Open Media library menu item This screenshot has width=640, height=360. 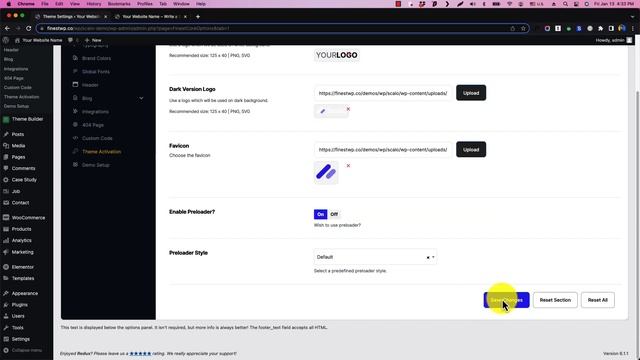(18, 146)
